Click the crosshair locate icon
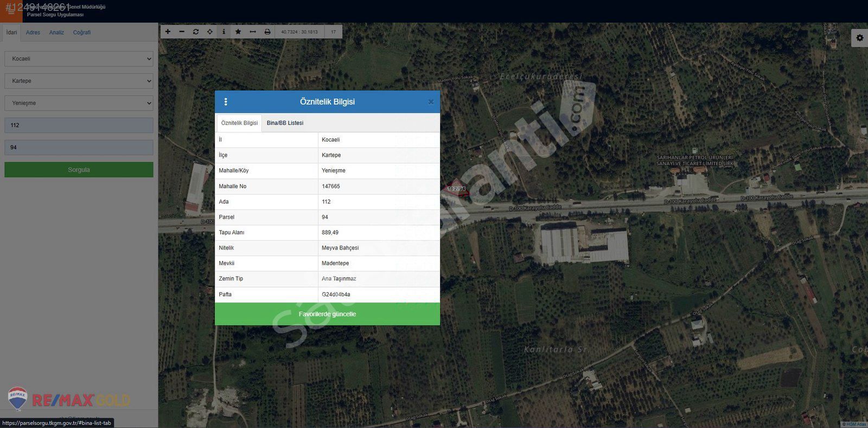Screen dimensions: 868x428 pyautogui.click(x=210, y=32)
